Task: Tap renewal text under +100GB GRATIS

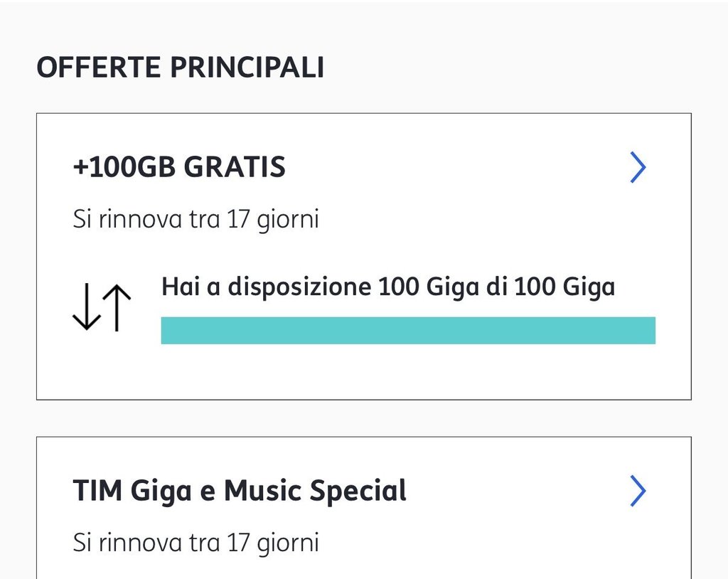Action: coord(196,219)
